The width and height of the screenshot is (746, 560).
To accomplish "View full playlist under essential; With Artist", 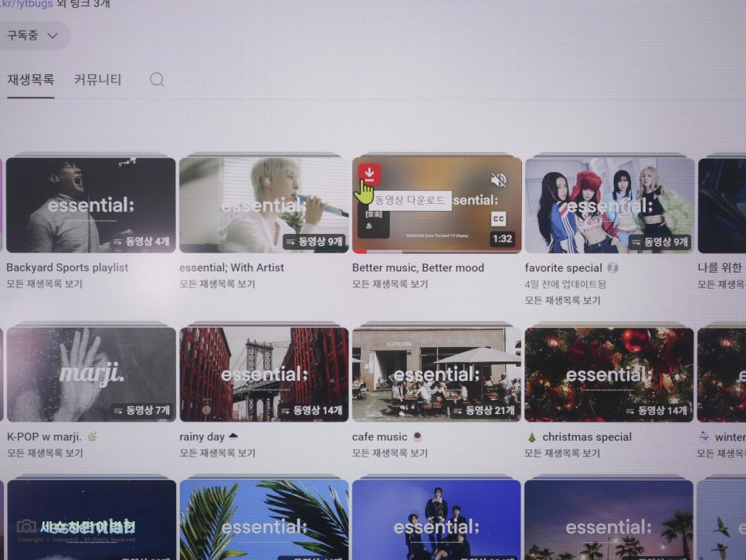I will click(x=217, y=284).
